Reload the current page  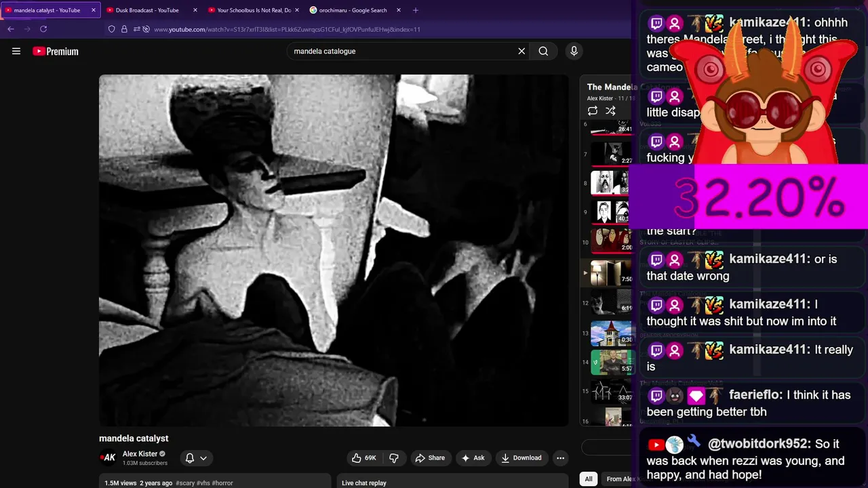(43, 29)
